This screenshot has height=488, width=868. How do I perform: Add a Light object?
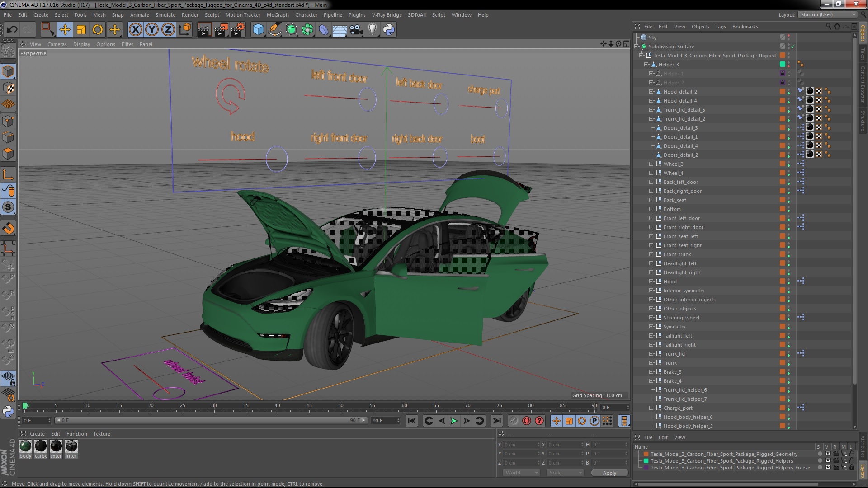372,30
